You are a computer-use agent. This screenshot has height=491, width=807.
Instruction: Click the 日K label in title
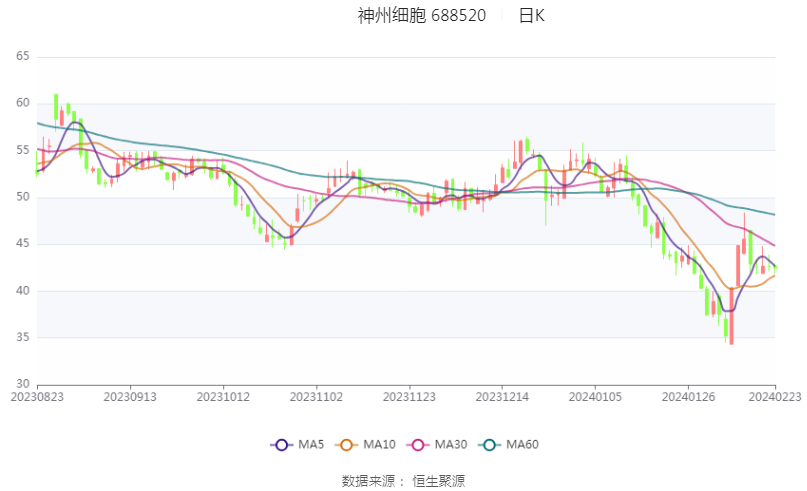(531, 16)
